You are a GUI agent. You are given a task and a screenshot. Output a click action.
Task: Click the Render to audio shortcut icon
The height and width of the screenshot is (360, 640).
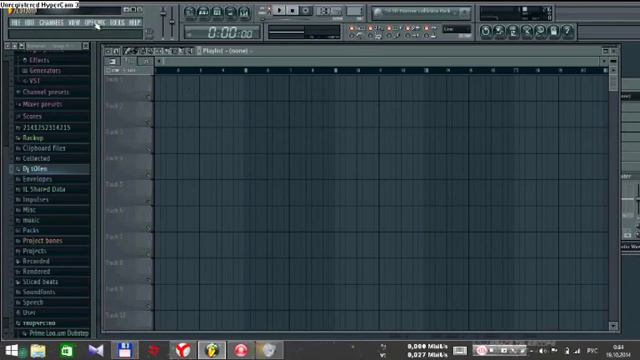coord(513,31)
